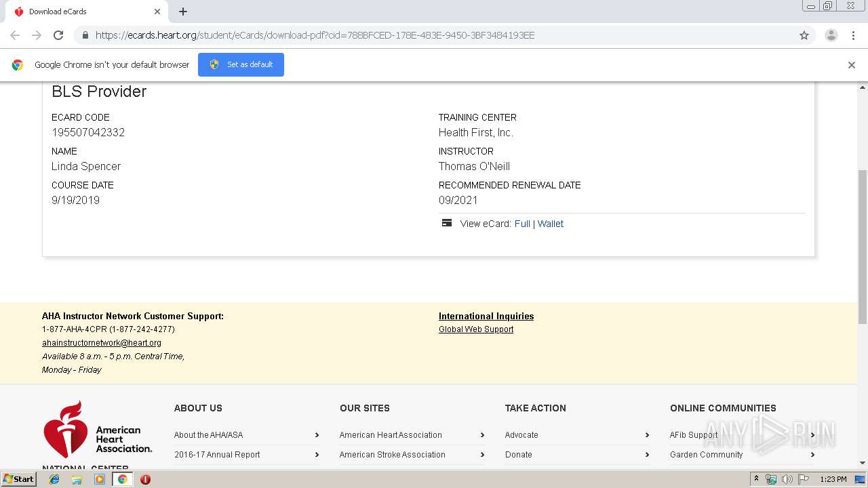Click chevron next to American Heart Association
This screenshot has height=488, width=868.
pyautogui.click(x=482, y=435)
